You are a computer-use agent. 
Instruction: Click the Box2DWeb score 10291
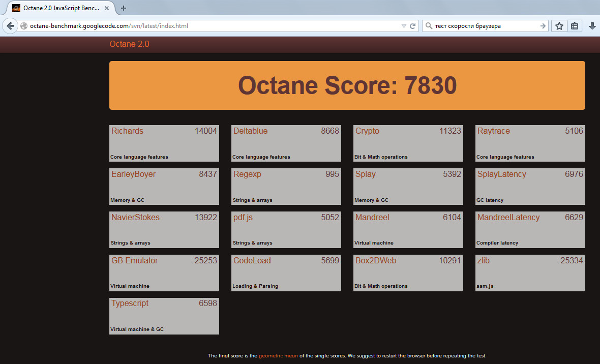point(449,261)
